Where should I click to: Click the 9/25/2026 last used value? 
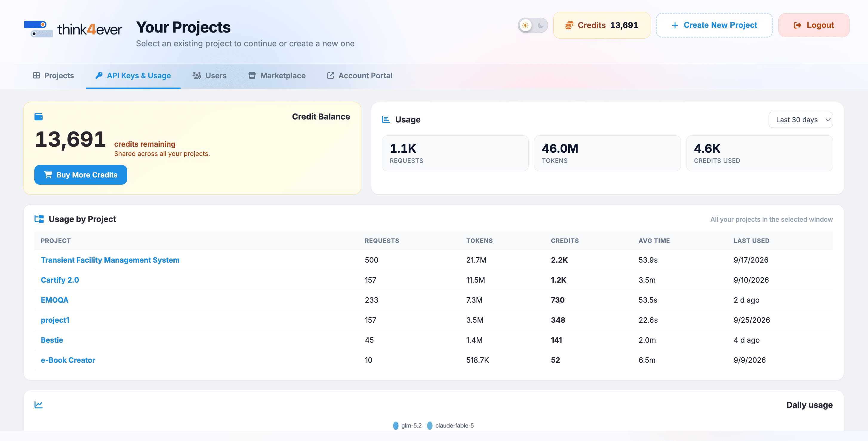pos(751,320)
